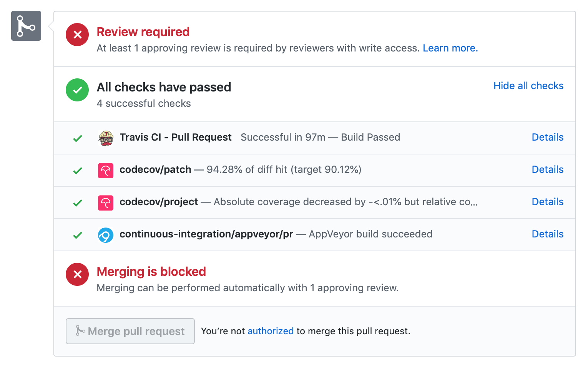Image resolution: width=588 pixels, height=365 pixels.
Task: Click the git merge icon outside the box
Action: (26, 26)
